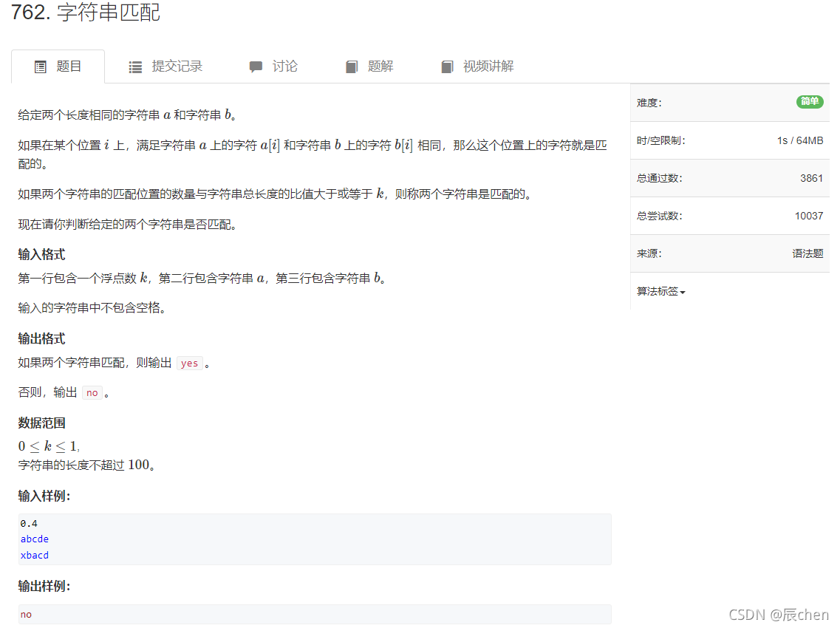
Task: Click the page title 762. 字符串匹配
Action: click(x=86, y=13)
